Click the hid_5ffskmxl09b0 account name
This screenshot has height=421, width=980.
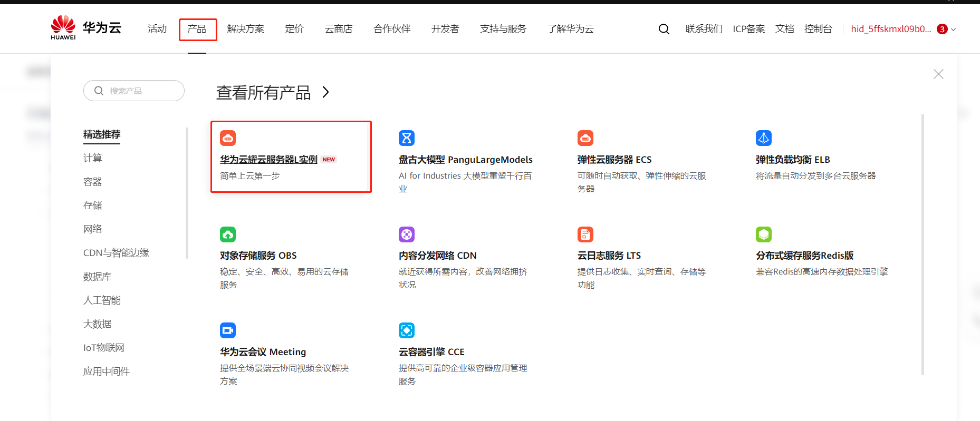tap(891, 29)
